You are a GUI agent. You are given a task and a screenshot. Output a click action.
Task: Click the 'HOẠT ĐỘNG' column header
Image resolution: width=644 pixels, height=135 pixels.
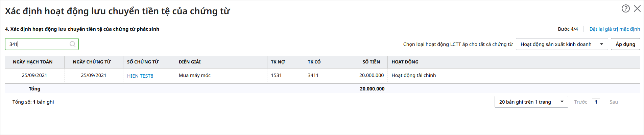pyautogui.click(x=405, y=62)
